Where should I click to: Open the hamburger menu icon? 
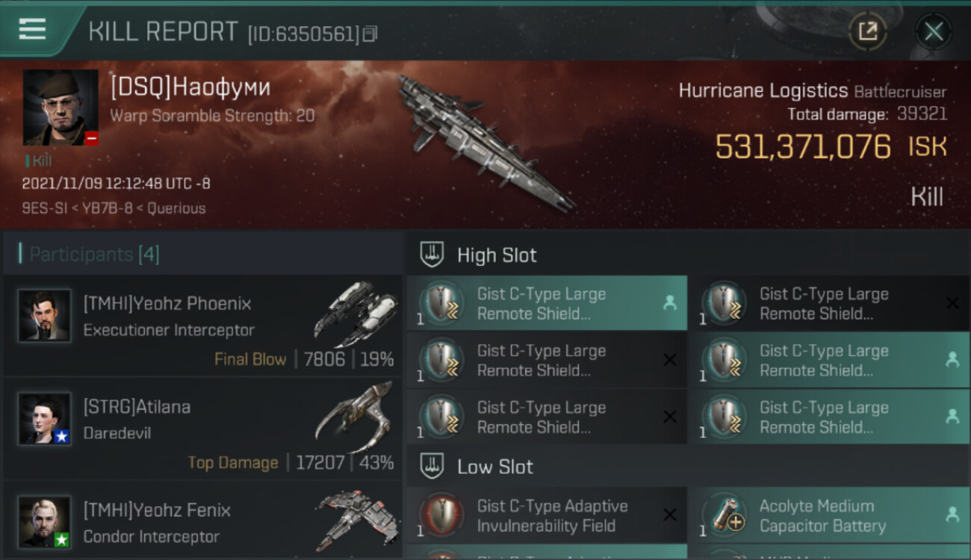click(x=32, y=29)
